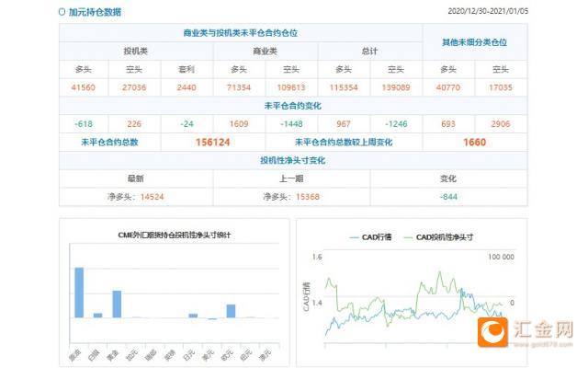This screenshot has width=588, height=368.
Task: Click the circle bullet beside 加元持仓数据
Action: click(62, 12)
